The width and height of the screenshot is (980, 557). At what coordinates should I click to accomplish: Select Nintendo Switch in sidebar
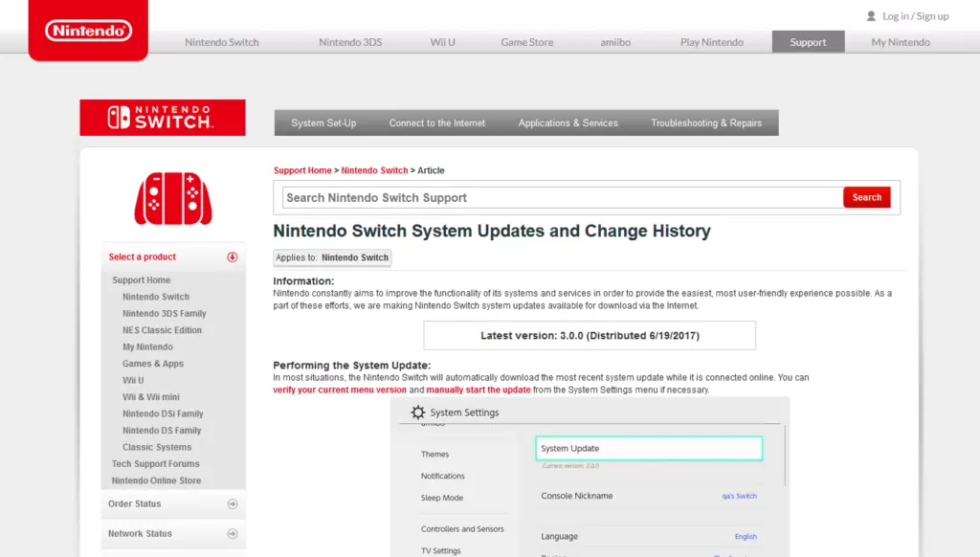(x=156, y=297)
